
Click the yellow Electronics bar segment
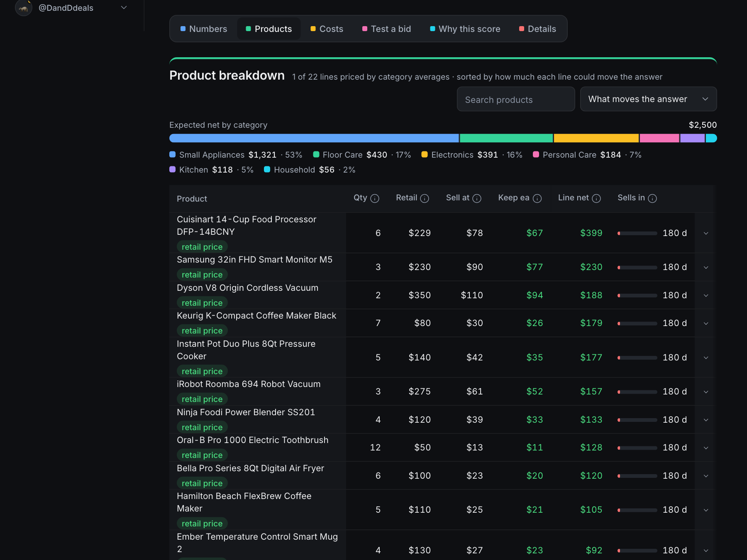click(596, 138)
